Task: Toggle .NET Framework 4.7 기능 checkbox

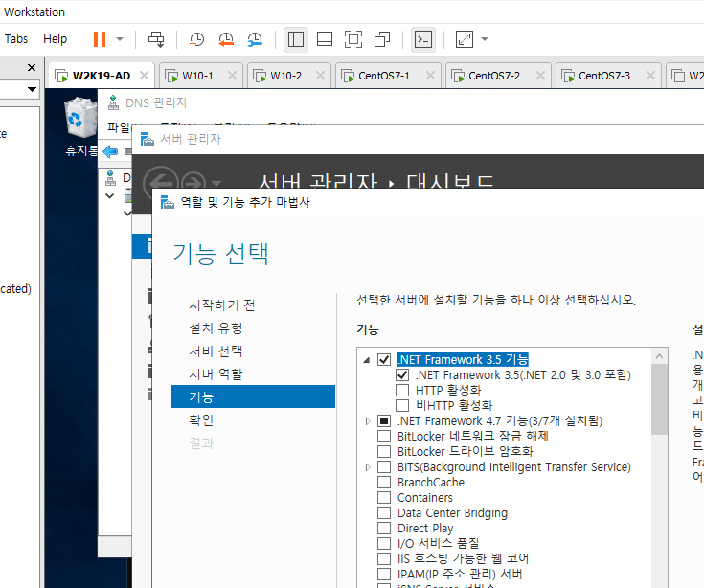Action: [384, 421]
